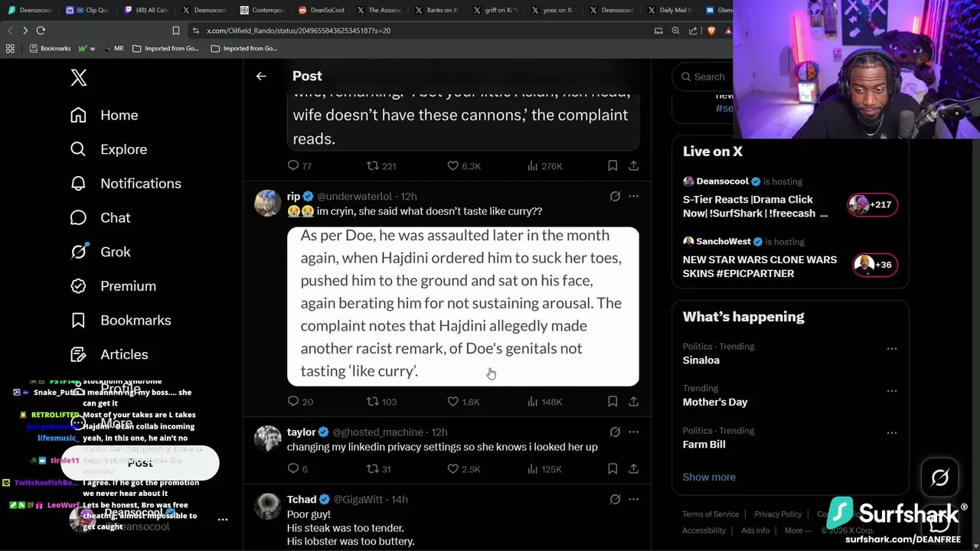This screenshot has width=980, height=551.
Task: Like the underwaterlol curry post
Action: [x=453, y=402]
